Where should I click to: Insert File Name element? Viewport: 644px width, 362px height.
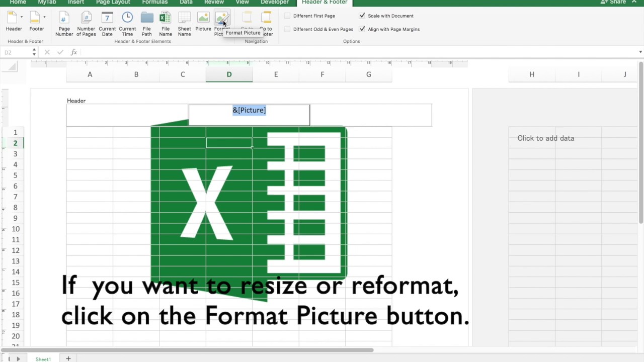click(166, 24)
